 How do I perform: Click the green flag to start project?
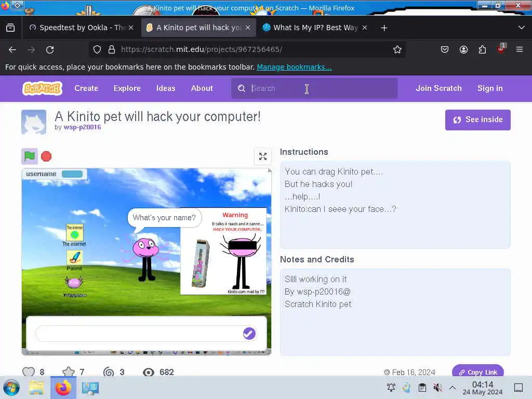coord(30,156)
